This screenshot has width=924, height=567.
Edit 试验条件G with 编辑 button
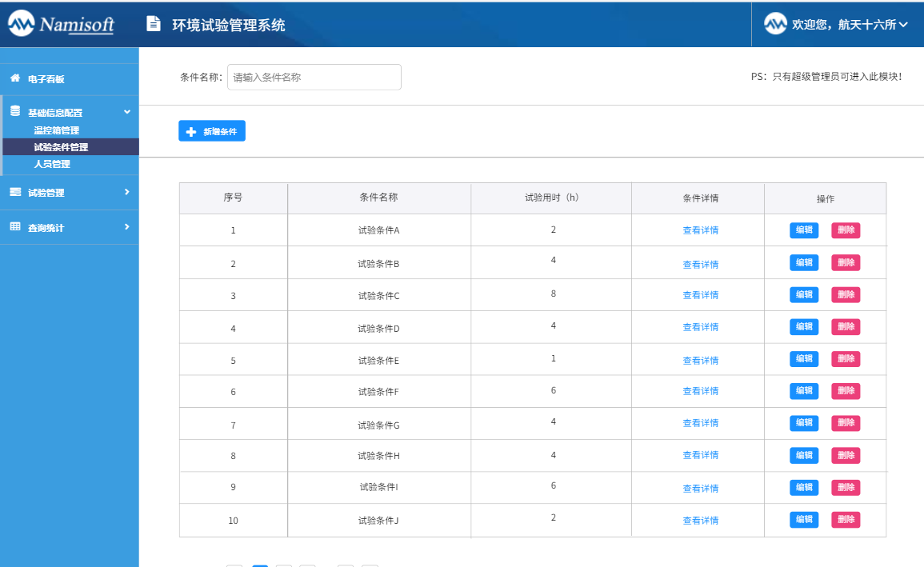point(804,423)
